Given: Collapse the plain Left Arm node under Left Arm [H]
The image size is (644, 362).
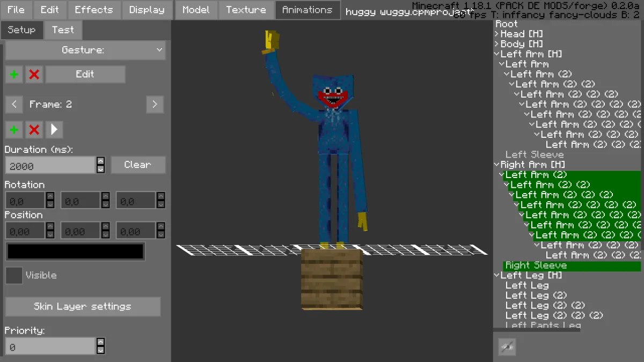Looking at the screenshot, I should tap(502, 64).
